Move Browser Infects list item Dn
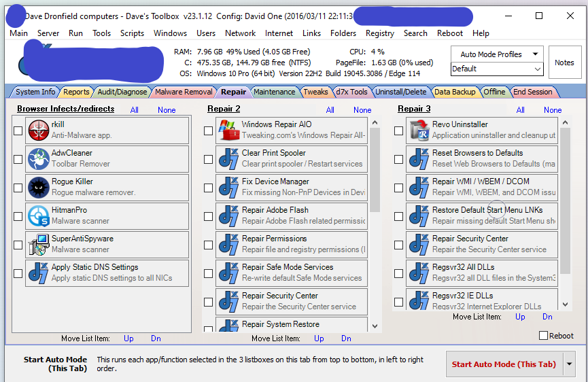This screenshot has height=382, width=588. point(156,338)
